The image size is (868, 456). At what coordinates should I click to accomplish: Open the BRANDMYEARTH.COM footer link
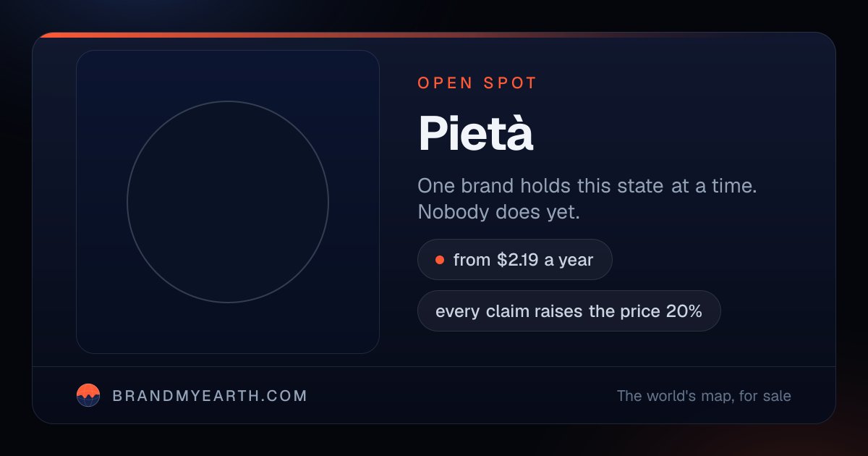[x=210, y=396]
